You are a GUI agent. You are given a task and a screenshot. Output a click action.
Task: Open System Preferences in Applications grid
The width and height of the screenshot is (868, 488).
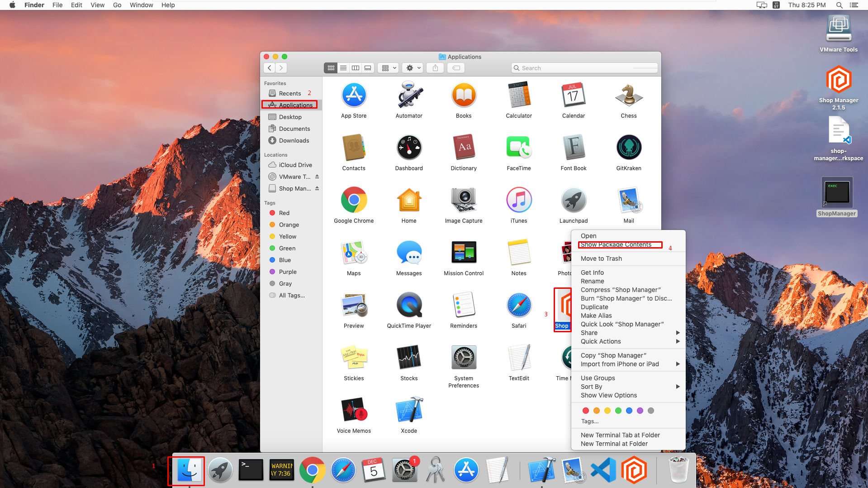464,358
